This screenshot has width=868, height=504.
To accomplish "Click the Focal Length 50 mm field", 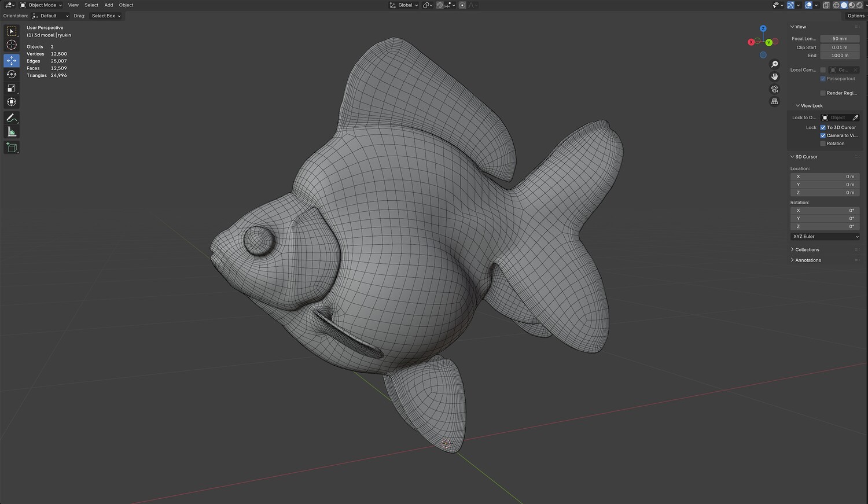I will click(x=840, y=39).
